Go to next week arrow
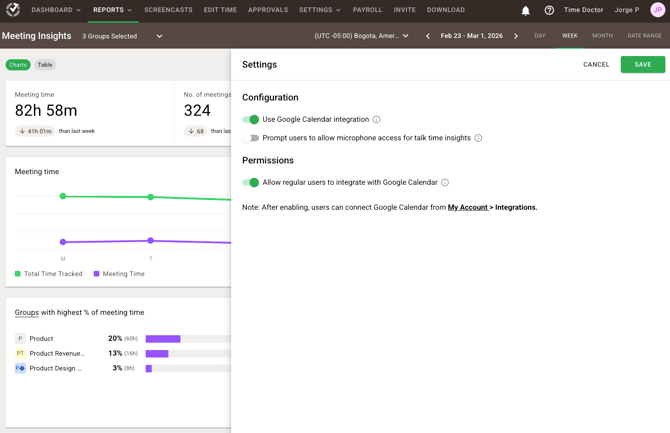Screen dimensions: 670x433 click(x=516, y=36)
